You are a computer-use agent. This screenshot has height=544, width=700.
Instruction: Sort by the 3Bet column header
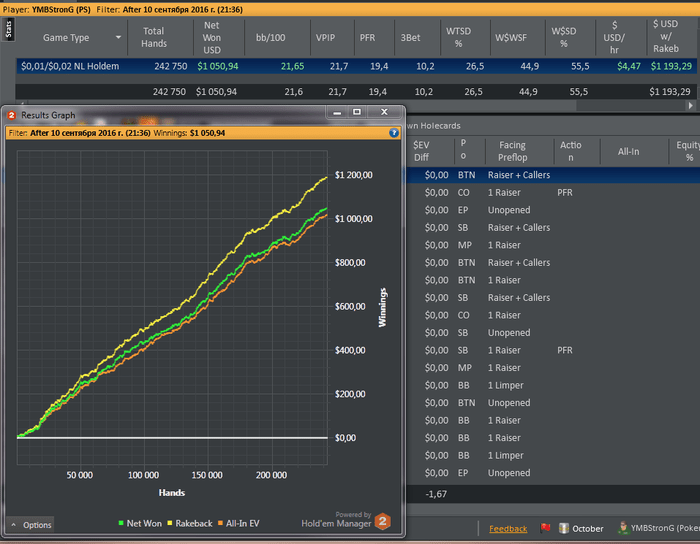tap(410, 38)
